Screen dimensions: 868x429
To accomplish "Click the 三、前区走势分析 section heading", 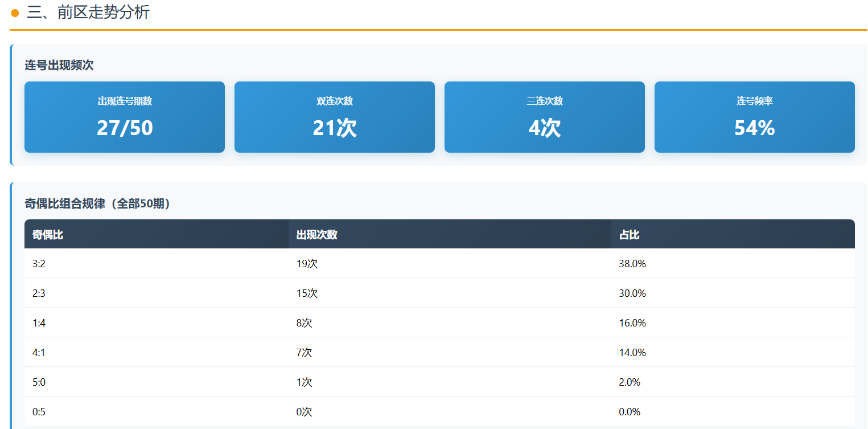I will (x=88, y=13).
